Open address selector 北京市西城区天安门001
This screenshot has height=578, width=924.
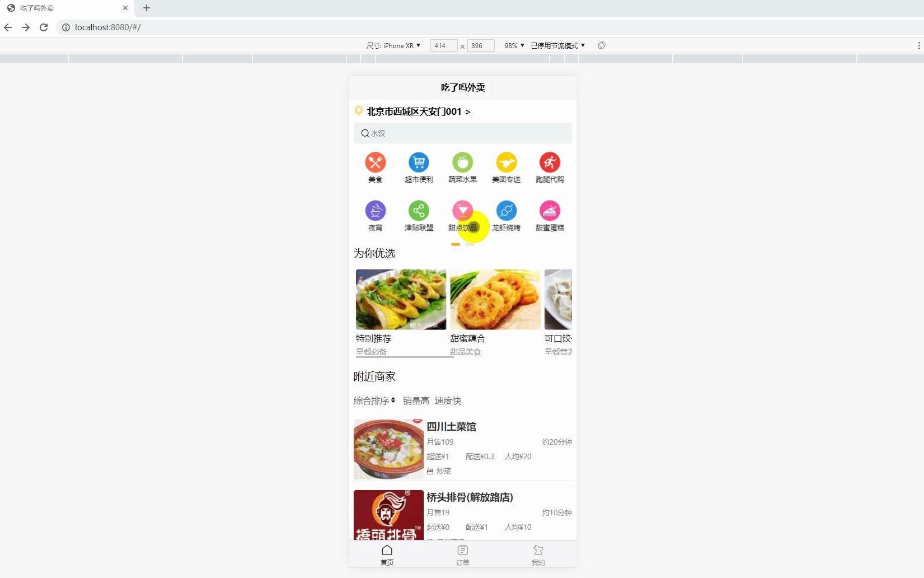pyautogui.click(x=419, y=111)
